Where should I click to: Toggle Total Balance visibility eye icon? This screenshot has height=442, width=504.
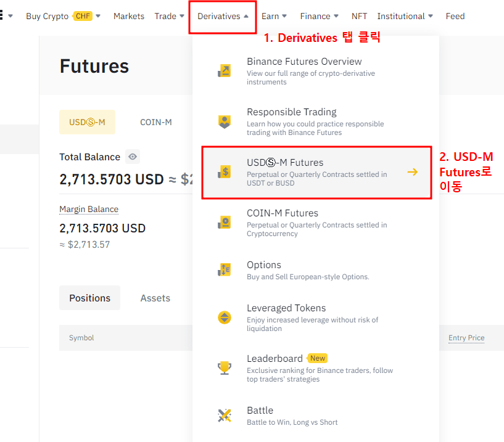133,157
